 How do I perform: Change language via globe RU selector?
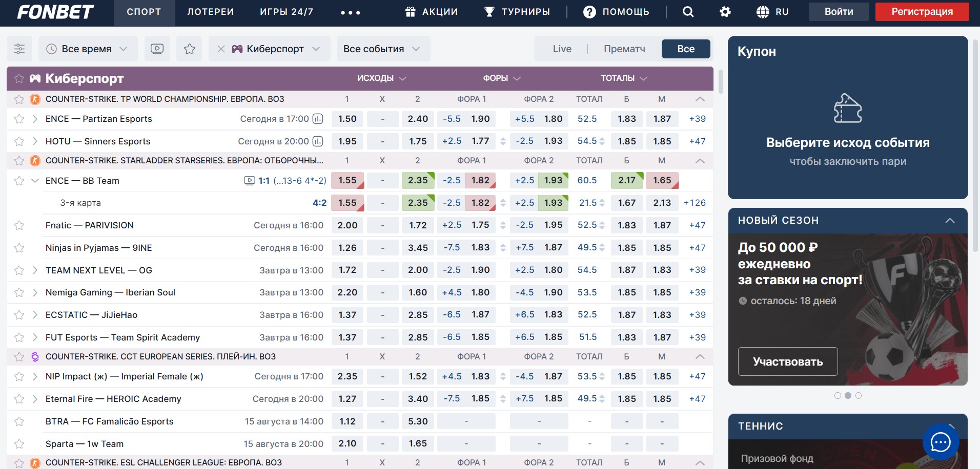[772, 12]
